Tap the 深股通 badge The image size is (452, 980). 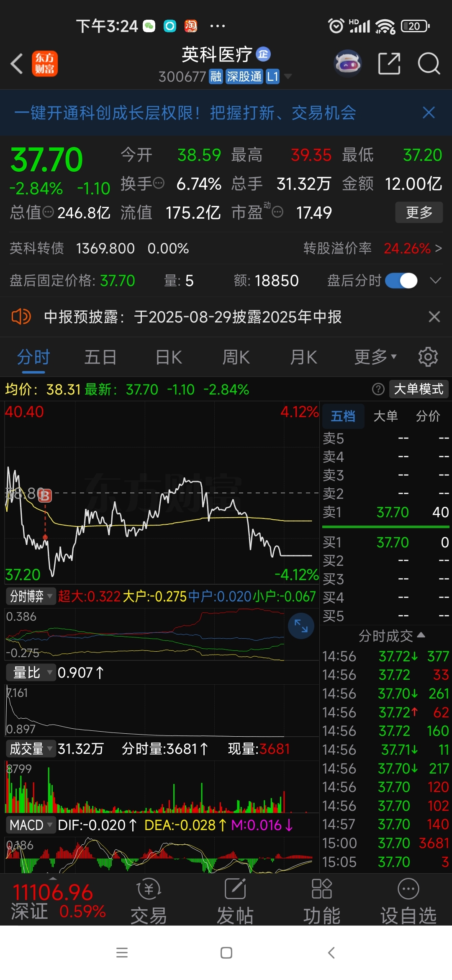(x=244, y=77)
